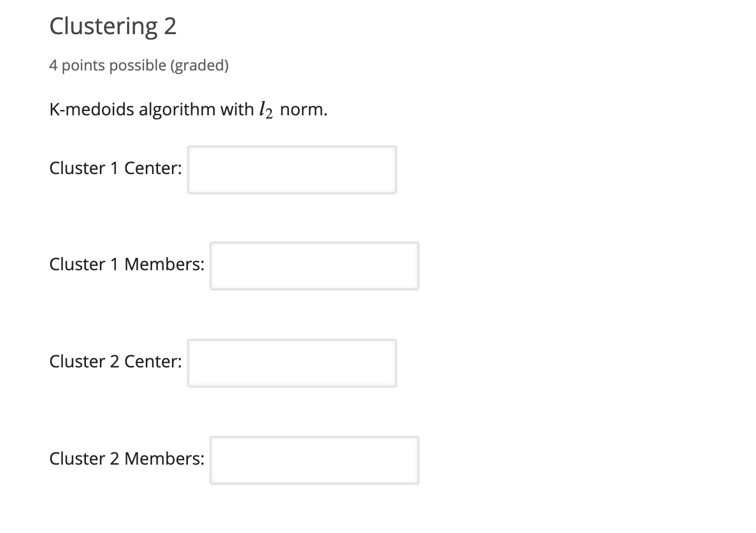Click the word 'Center:' beside the first field
The height and width of the screenshot is (533, 756).
(x=153, y=168)
